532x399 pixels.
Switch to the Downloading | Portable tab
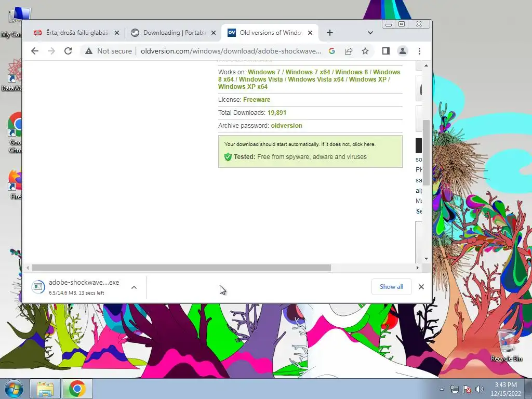[x=173, y=33]
